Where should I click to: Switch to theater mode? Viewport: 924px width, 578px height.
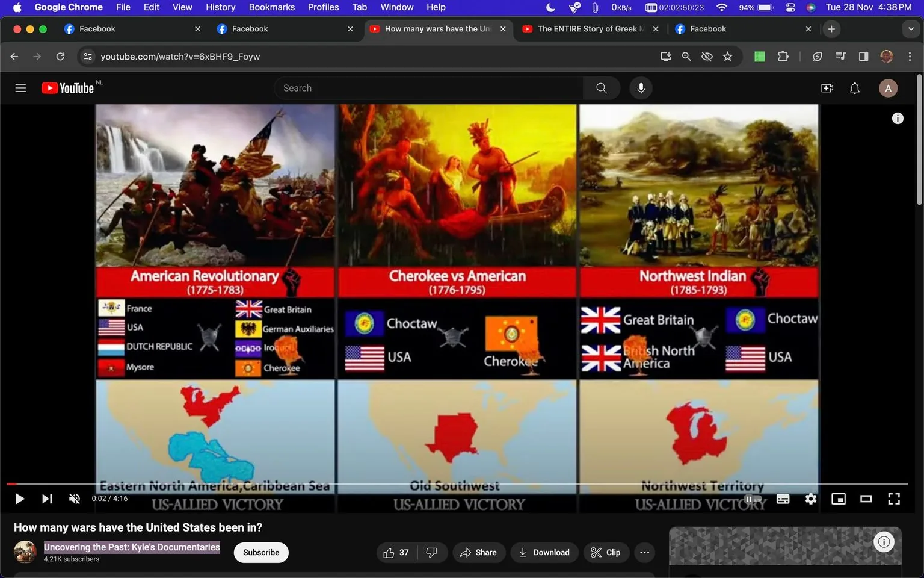pos(866,499)
